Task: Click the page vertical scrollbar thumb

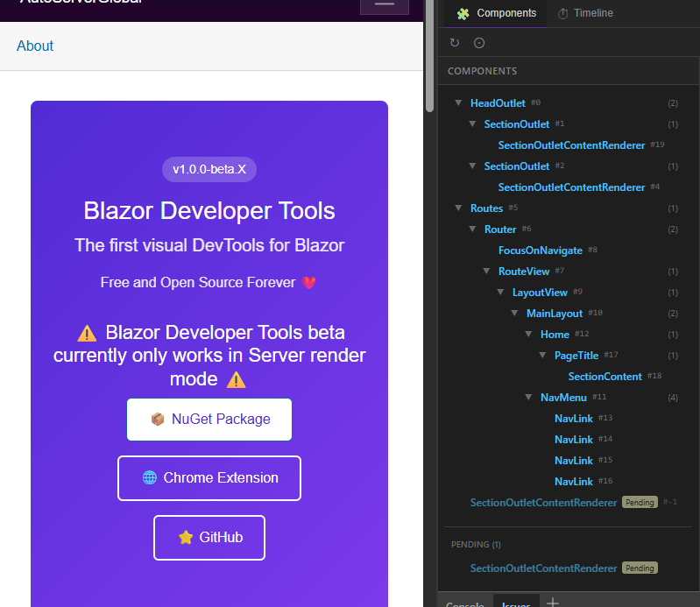Action: pos(430,56)
